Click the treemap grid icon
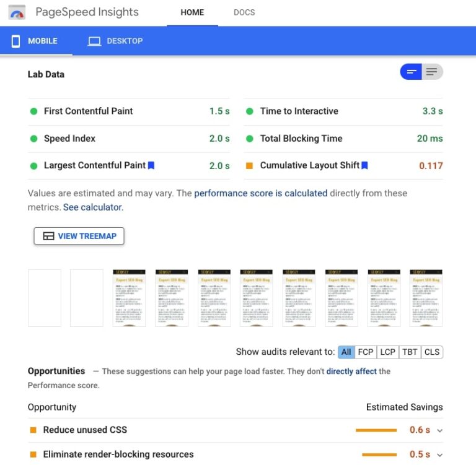Image resolution: width=476 pixels, height=465 pixels. [48, 236]
